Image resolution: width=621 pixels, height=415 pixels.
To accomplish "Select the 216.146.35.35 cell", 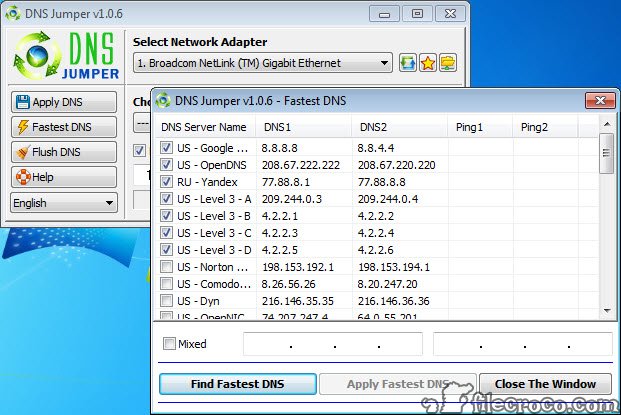I will point(297,301).
